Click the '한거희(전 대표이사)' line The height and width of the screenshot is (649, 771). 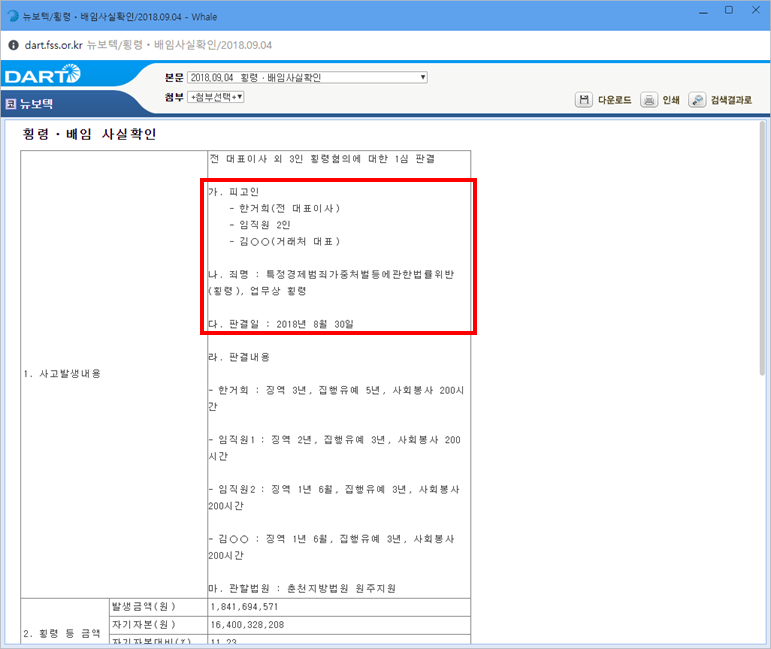pos(284,208)
